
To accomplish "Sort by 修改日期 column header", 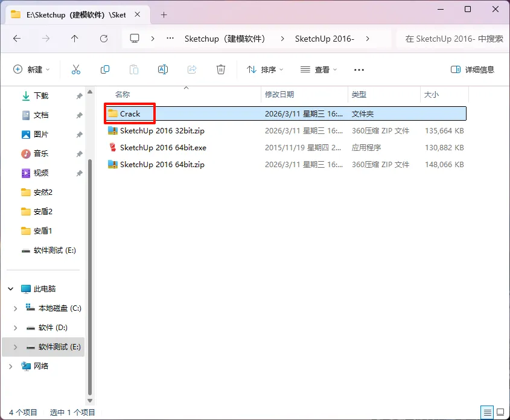I will [279, 95].
